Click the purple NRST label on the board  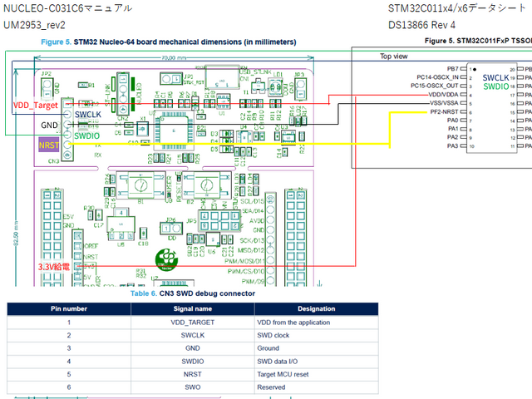[50, 145]
